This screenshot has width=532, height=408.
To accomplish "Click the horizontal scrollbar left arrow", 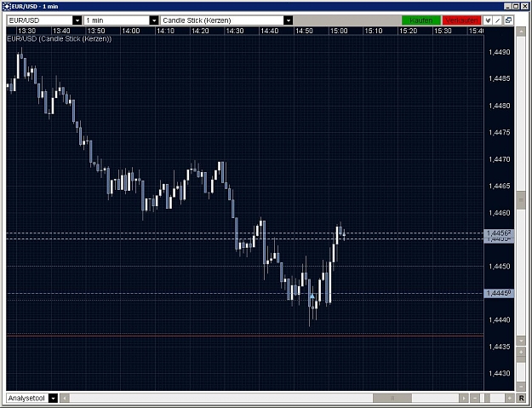I will pyautogui.click(x=65, y=398).
